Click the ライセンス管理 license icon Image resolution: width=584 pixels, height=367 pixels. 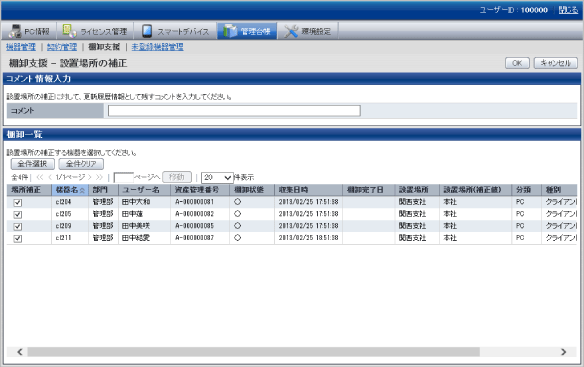pyautogui.click(x=69, y=31)
